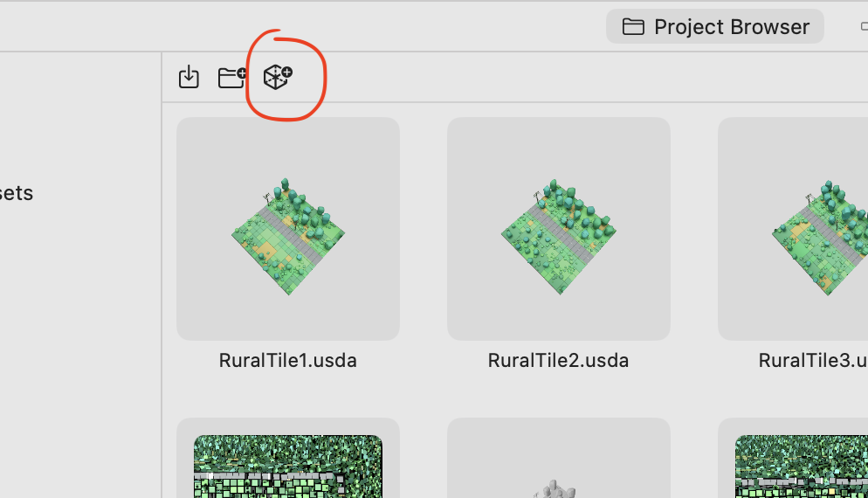
Task: Click the cut-off icon right of Project Browser
Action: click(x=865, y=26)
